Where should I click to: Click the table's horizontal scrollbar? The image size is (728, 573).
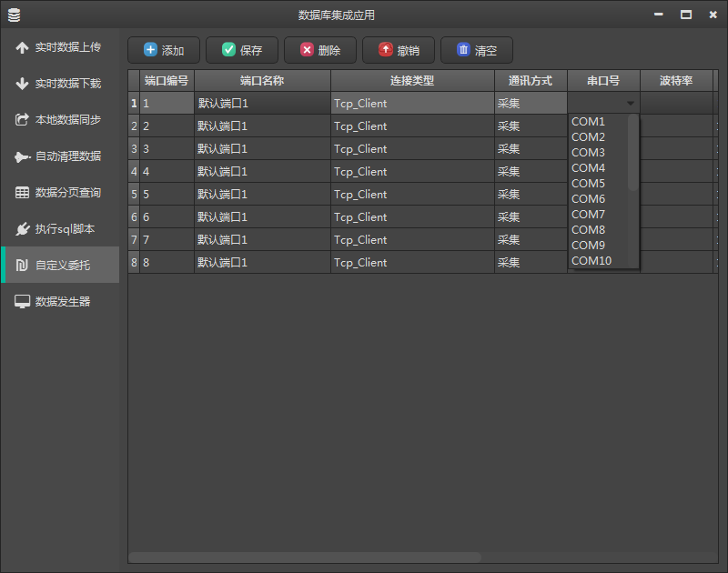pyautogui.click(x=305, y=558)
